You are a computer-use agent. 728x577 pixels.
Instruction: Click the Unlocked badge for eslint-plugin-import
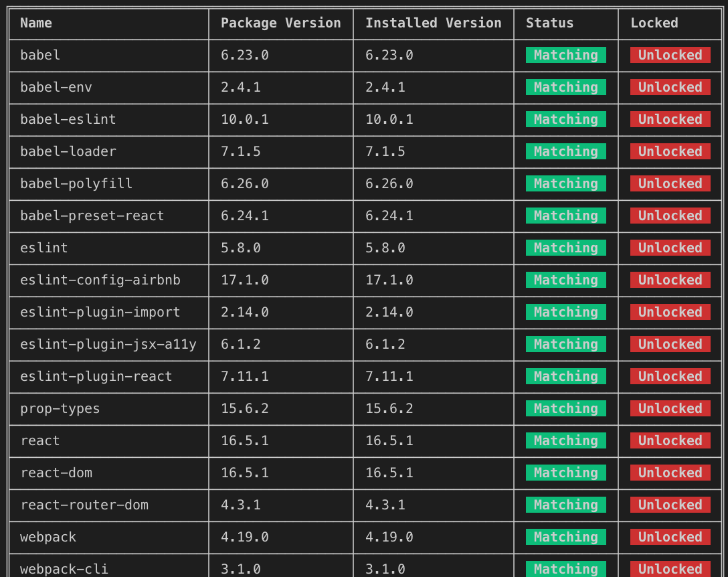tap(670, 312)
